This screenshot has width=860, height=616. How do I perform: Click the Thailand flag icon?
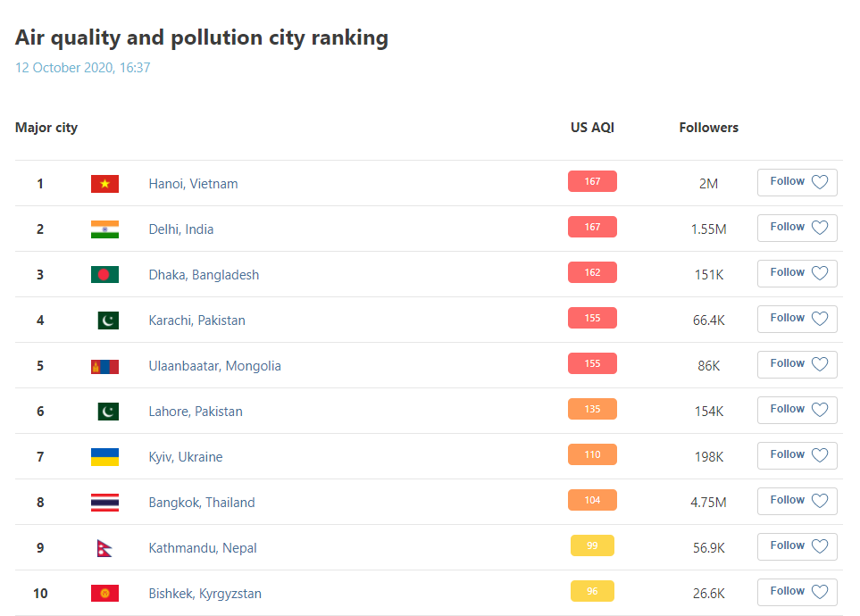pyautogui.click(x=104, y=503)
